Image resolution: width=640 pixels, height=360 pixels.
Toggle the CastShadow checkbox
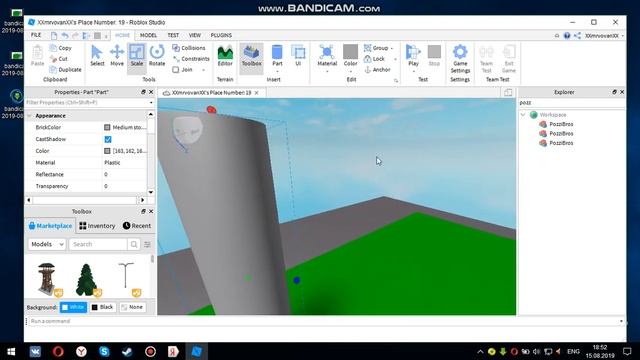(x=108, y=139)
